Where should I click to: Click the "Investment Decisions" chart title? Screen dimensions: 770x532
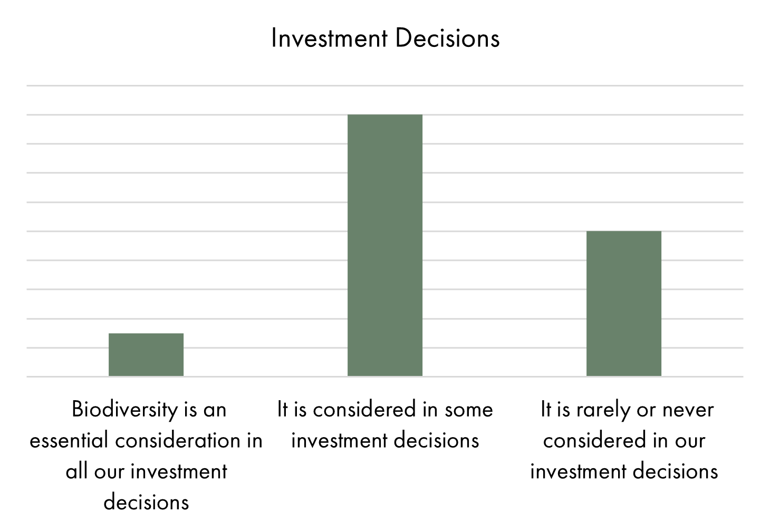[x=385, y=38]
